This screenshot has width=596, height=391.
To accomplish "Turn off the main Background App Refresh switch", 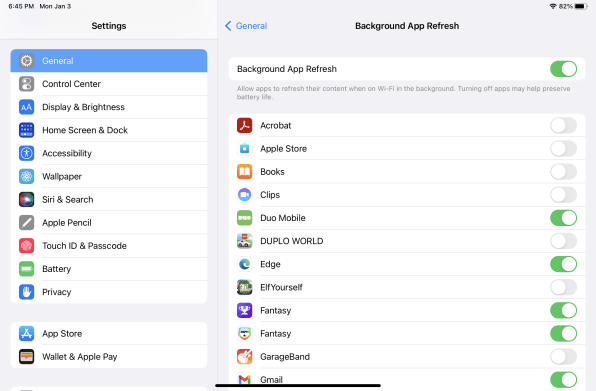I will [x=563, y=69].
